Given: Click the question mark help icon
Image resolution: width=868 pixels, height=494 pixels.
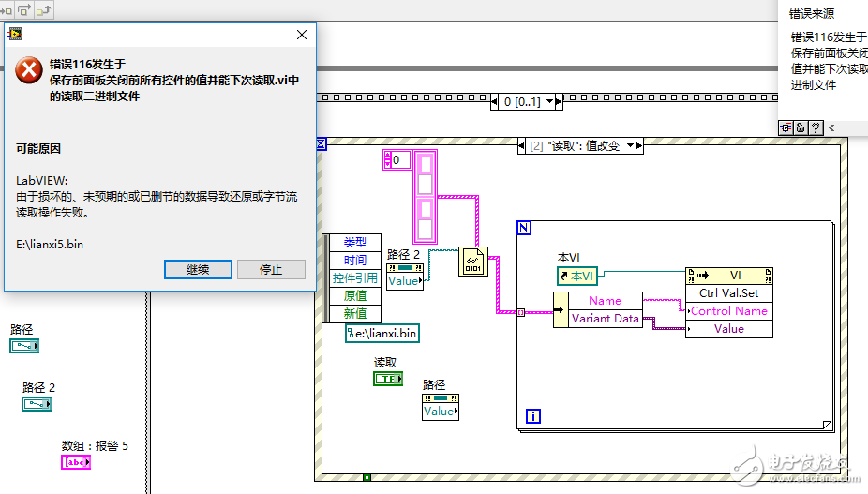Looking at the screenshot, I should click(x=816, y=127).
